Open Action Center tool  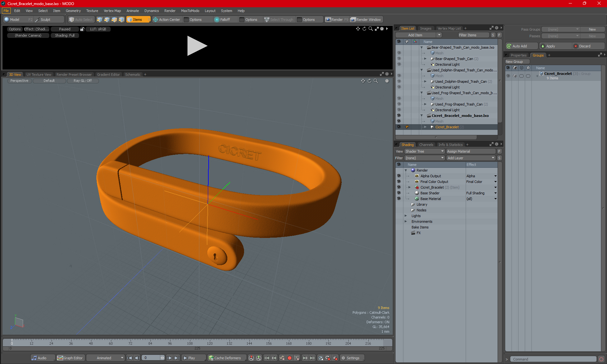pyautogui.click(x=167, y=20)
